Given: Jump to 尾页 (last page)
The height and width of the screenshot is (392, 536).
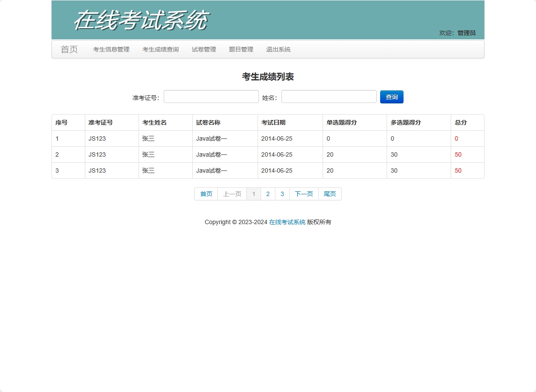Looking at the screenshot, I should click(329, 194).
